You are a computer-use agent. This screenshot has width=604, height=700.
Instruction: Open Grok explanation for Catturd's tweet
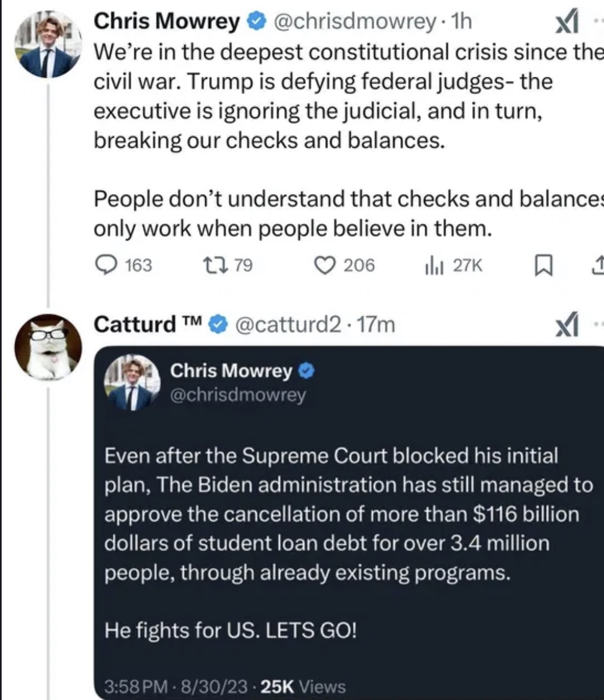coord(567,326)
